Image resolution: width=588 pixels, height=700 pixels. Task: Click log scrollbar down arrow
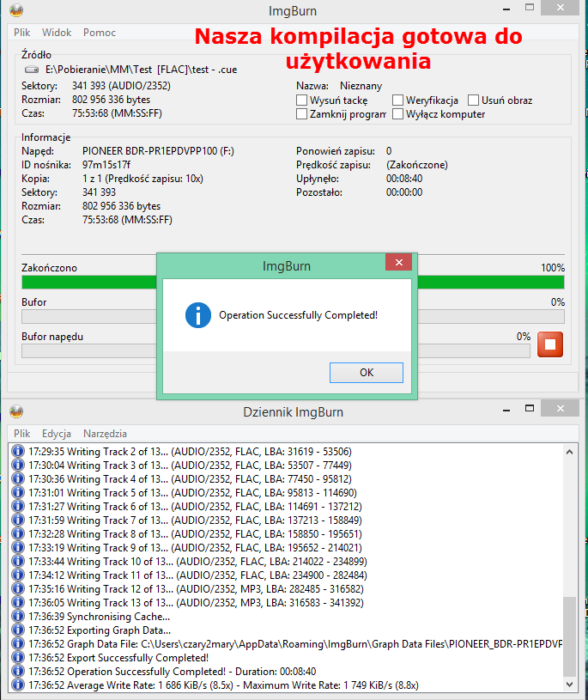569,685
